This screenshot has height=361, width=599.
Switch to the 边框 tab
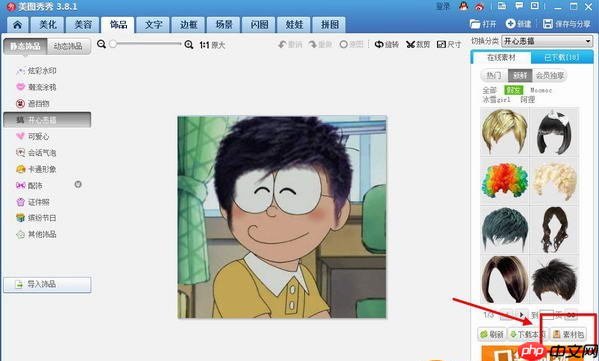[x=189, y=25]
